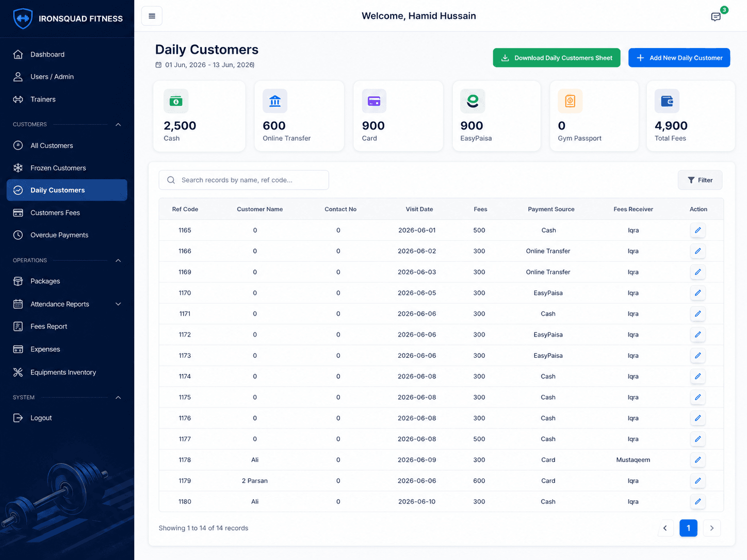Go to Users / Admin page

pyautogui.click(x=67, y=77)
